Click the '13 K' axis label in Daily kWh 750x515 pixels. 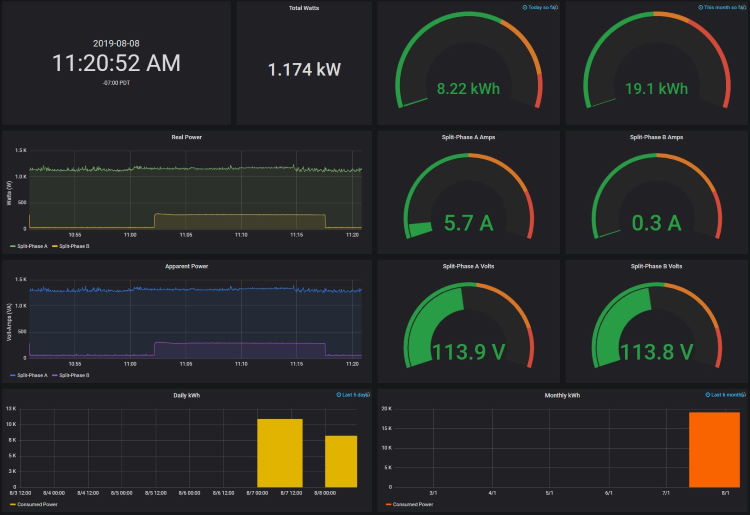pos(11,408)
